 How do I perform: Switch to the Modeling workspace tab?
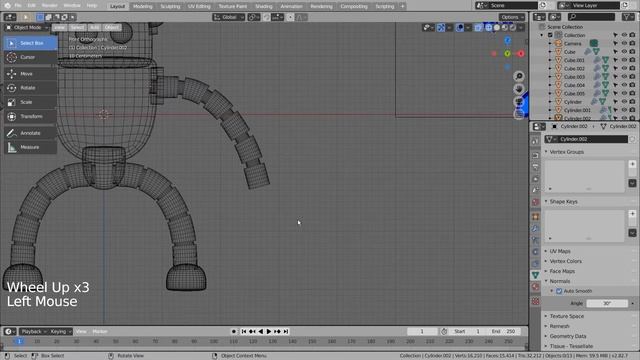point(142,6)
